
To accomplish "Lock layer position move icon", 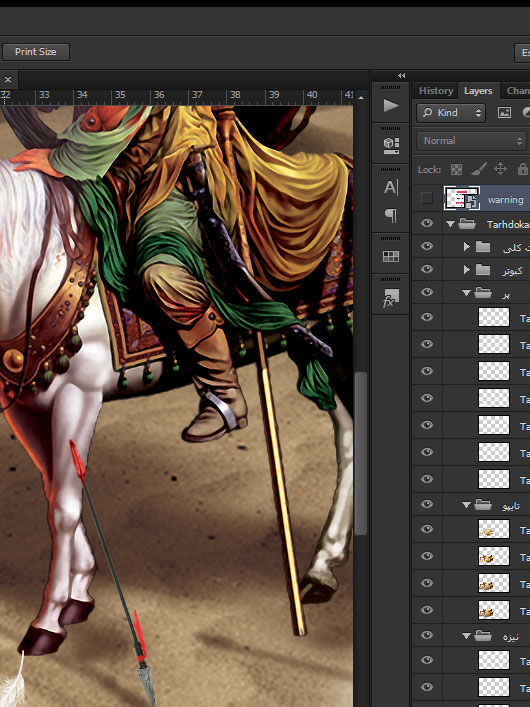I will pos(500,169).
